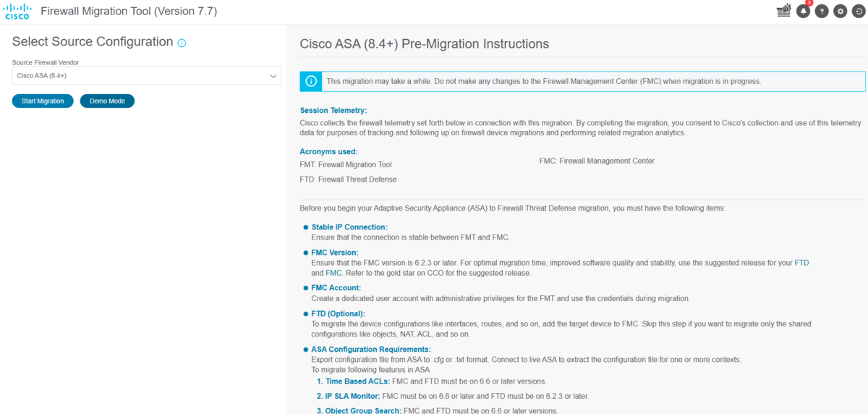
Task: Open the Source Firewall Vendor dropdown
Action: 147,75
